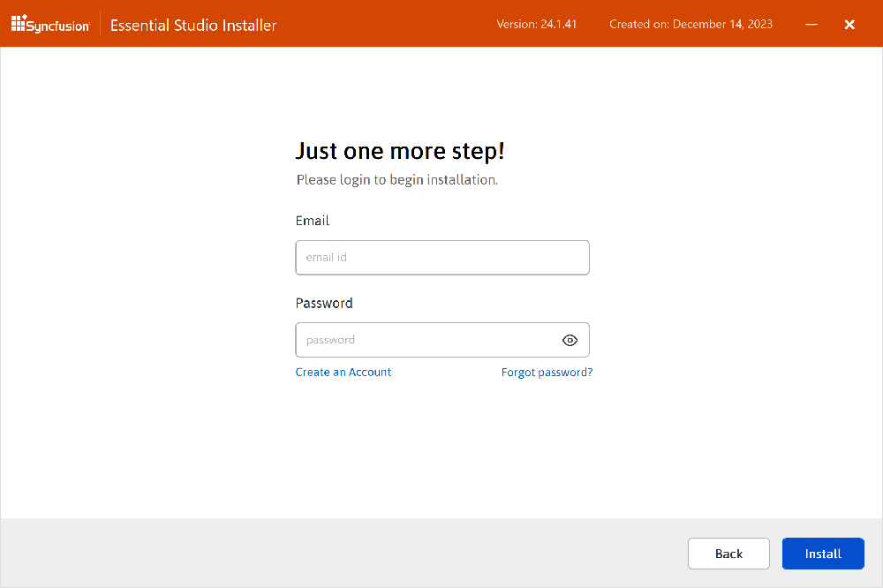Click the Version 24.1.41 text
The width and height of the screenshot is (883, 588).
(x=536, y=25)
